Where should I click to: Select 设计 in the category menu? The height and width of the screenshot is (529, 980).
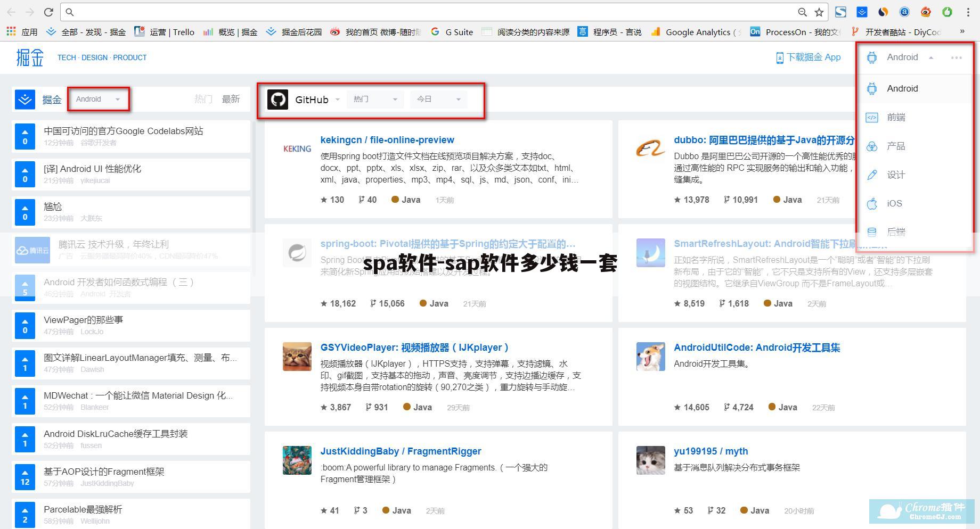tap(914, 175)
